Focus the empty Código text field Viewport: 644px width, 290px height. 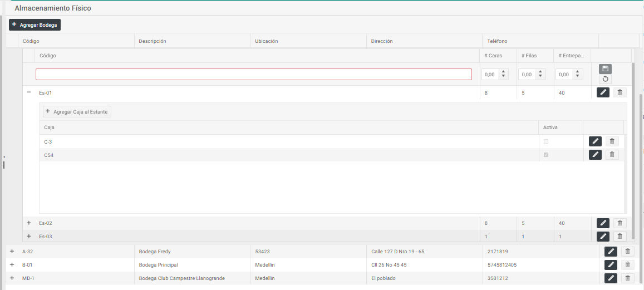(x=253, y=75)
